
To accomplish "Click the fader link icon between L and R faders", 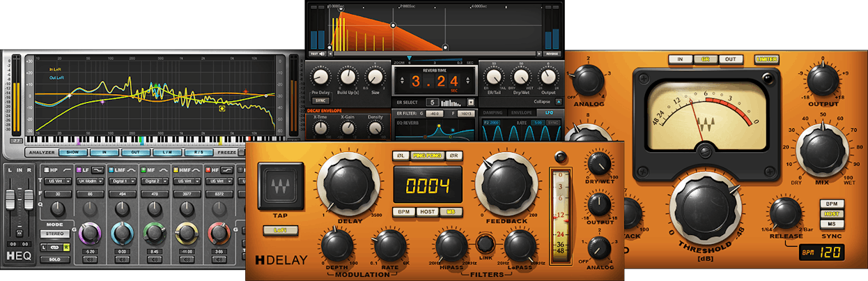I will tap(20, 232).
